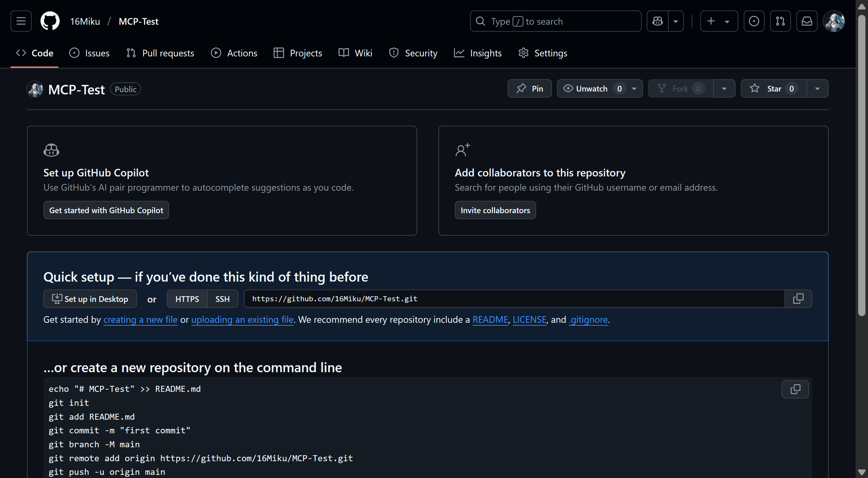Open pull requests icon in top header
868x478 pixels.
780,21
